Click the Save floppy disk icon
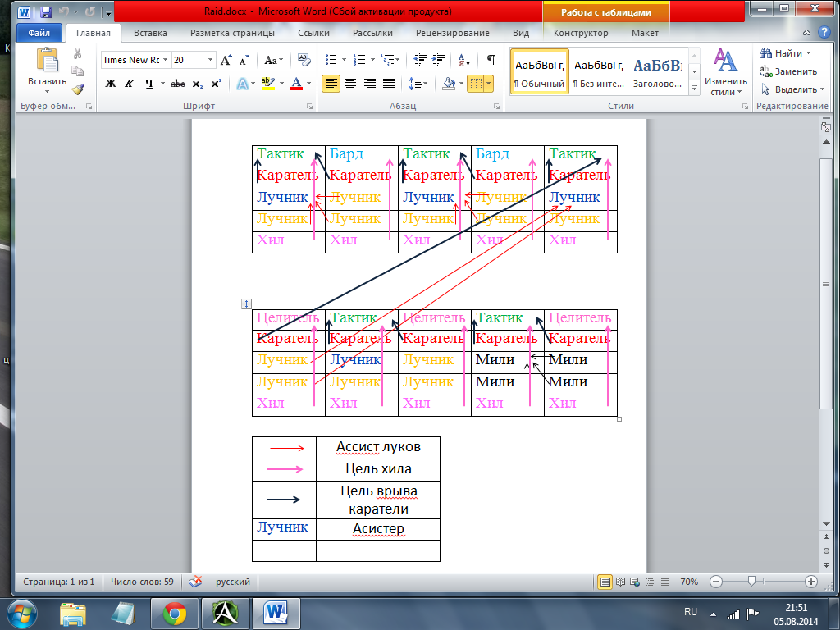 coord(46,11)
